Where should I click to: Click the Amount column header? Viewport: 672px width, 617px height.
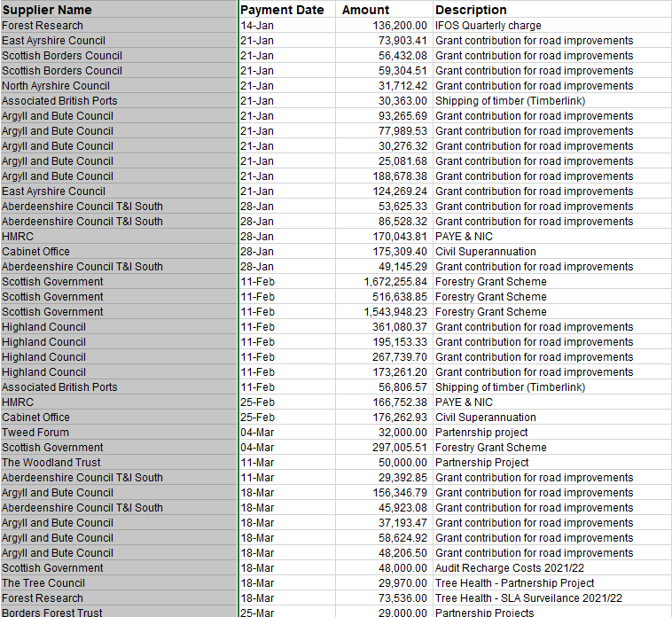click(365, 10)
